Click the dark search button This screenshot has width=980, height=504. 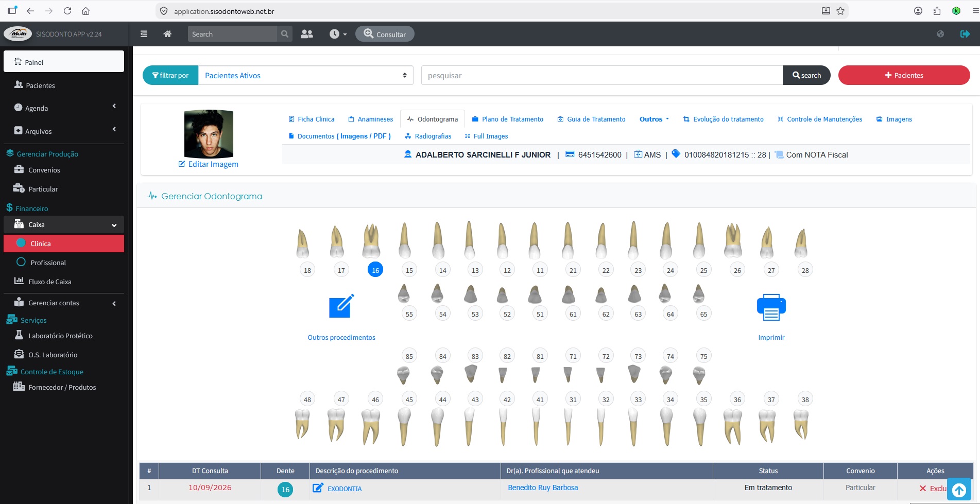806,75
